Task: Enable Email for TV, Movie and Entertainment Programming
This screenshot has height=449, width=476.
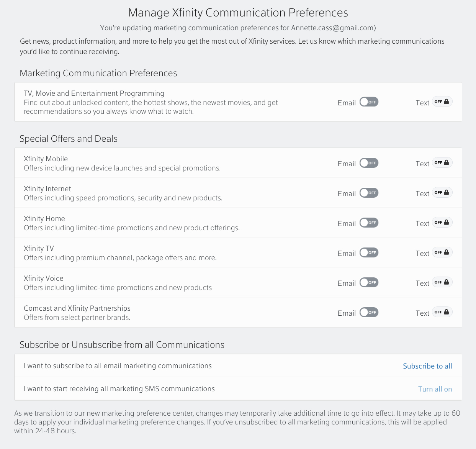Action: click(x=369, y=102)
